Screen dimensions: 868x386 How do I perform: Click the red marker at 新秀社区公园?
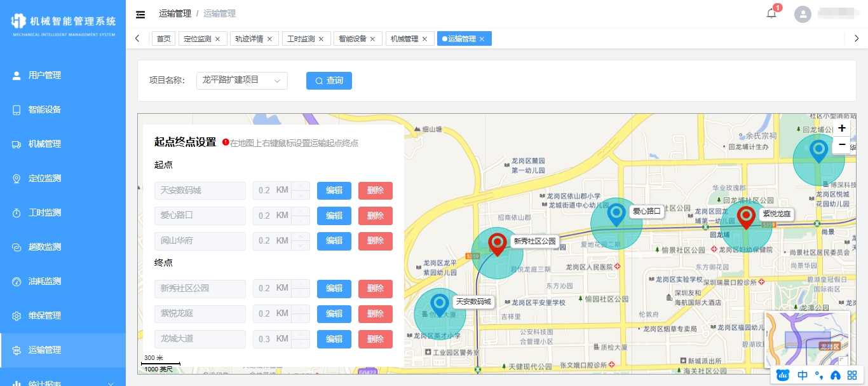click(497, 244)
